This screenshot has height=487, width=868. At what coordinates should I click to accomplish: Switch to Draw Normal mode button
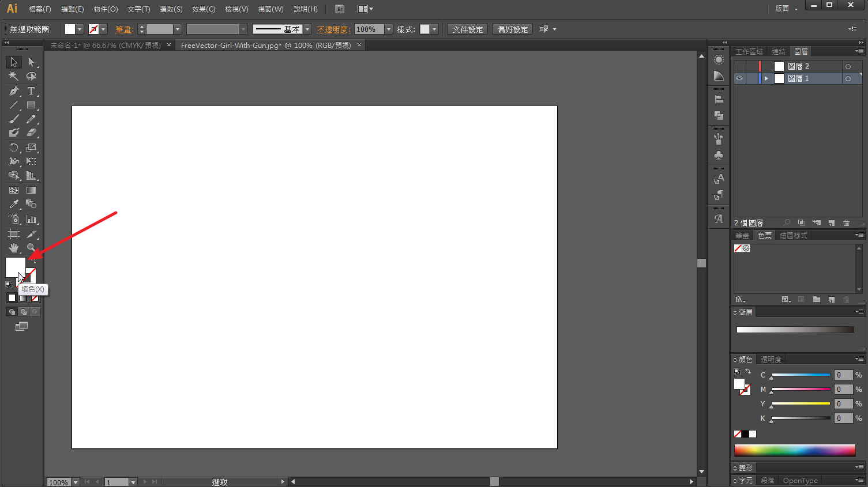(x=12, y=312)
